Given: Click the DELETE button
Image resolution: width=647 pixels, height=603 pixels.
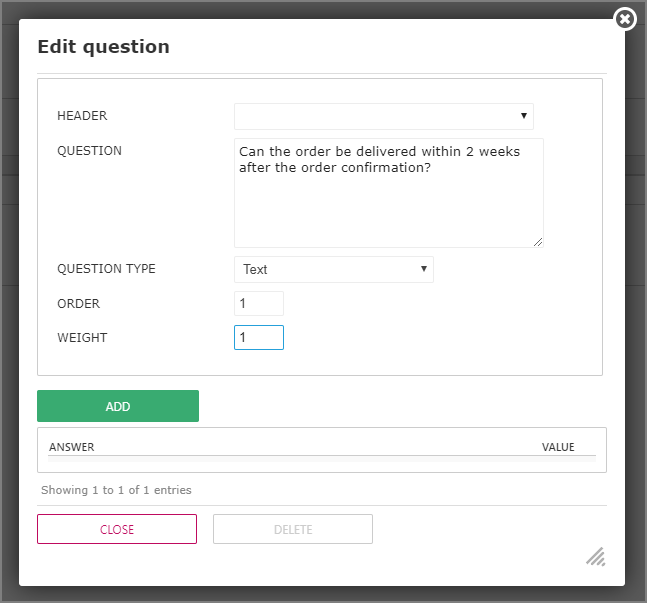Looking at the screenshot, I should coord(293,529).
